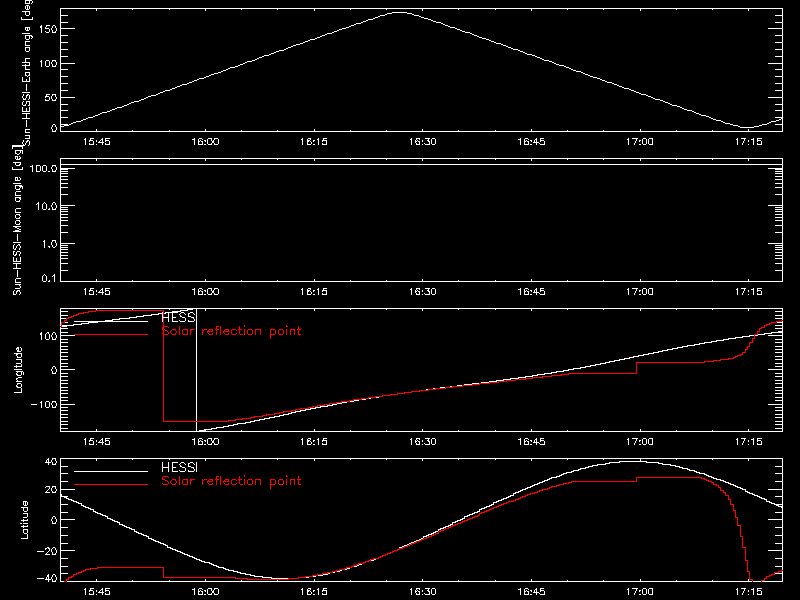Click 16:00 label under Longitude plot

pyautogui.click(x=205, y=441)
